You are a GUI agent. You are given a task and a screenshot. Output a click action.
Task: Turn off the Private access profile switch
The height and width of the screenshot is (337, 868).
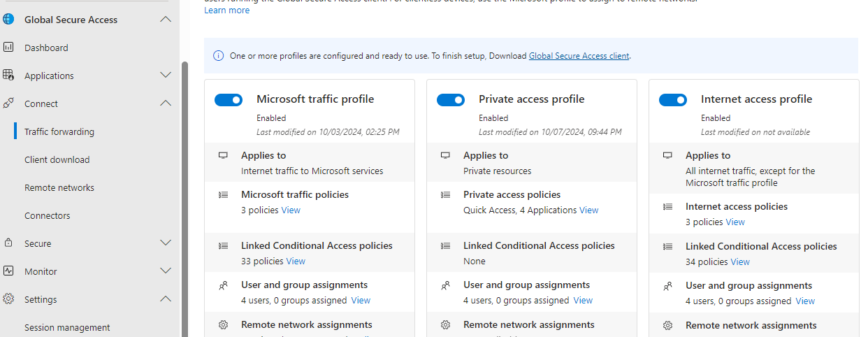[x=451, y=100]
